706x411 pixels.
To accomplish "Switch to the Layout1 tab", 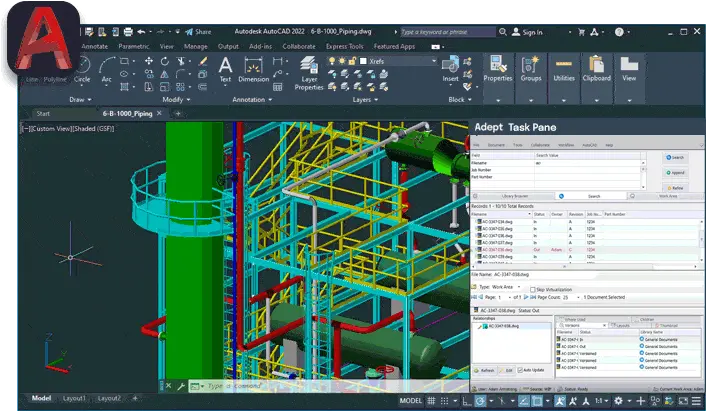I will click(x=74, y=398).
